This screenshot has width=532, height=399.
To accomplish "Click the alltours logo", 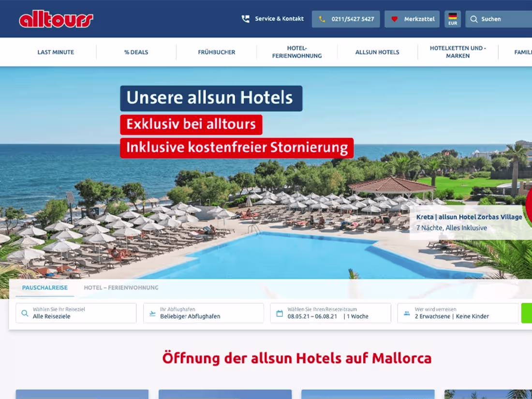I will [x=56, y=19].
